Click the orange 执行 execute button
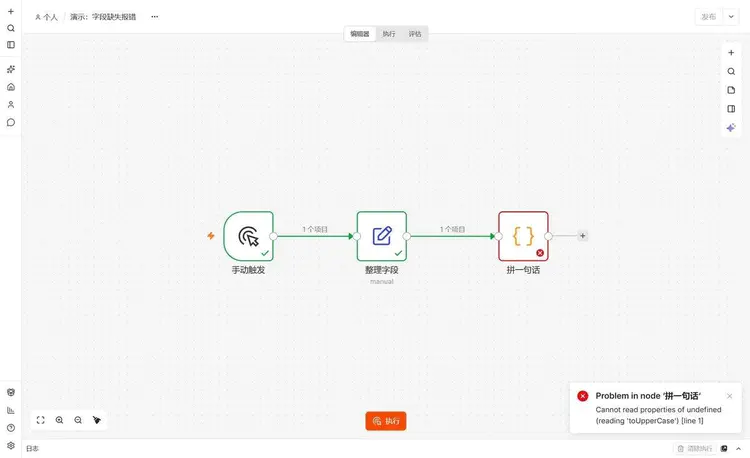The width and height of the screenshot is (750, 458). (x=386, y=421)
